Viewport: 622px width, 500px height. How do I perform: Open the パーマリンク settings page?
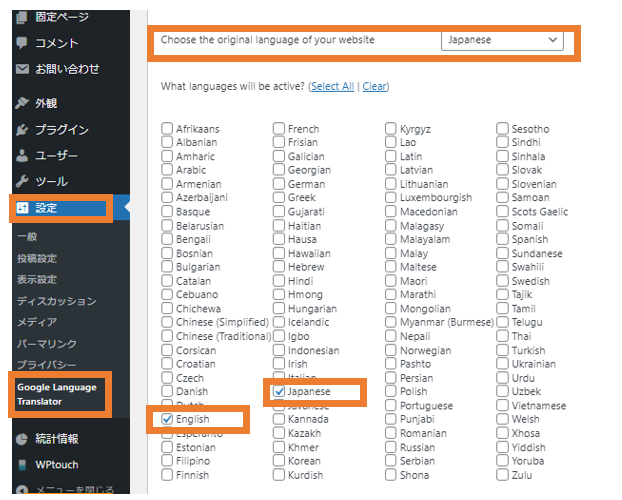coord(47,343)
